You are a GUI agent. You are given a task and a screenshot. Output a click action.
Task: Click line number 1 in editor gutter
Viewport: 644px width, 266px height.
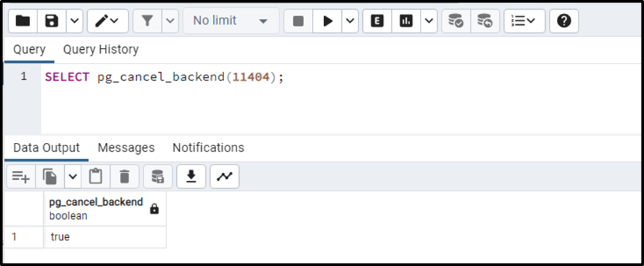pyautogui.click(x=24, y=77)
